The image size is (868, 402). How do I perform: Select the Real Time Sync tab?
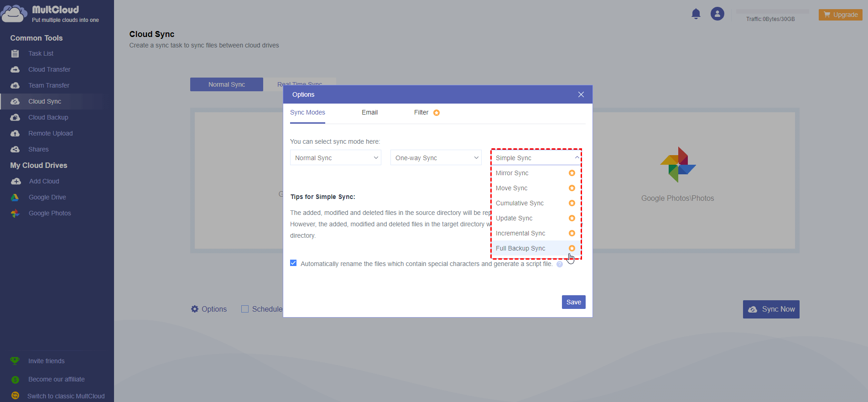[x=300, y=82]
